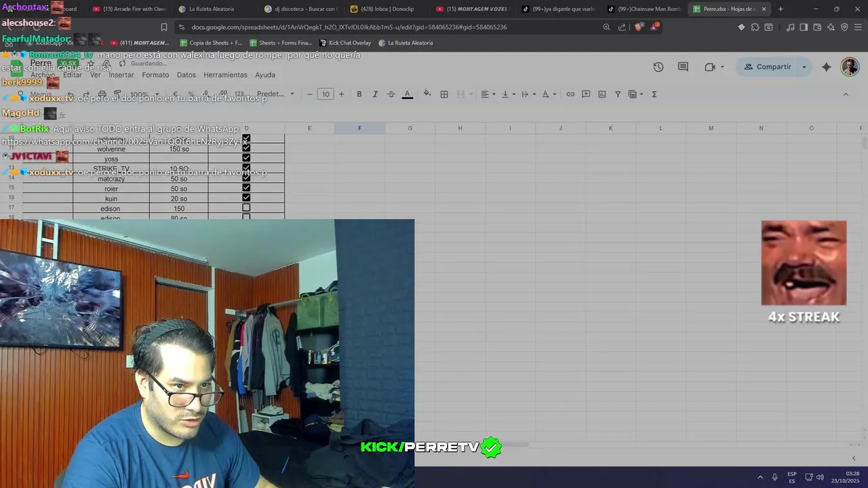868x488 pixels.
Task: Open the cell borders tool
Action: 444,94
